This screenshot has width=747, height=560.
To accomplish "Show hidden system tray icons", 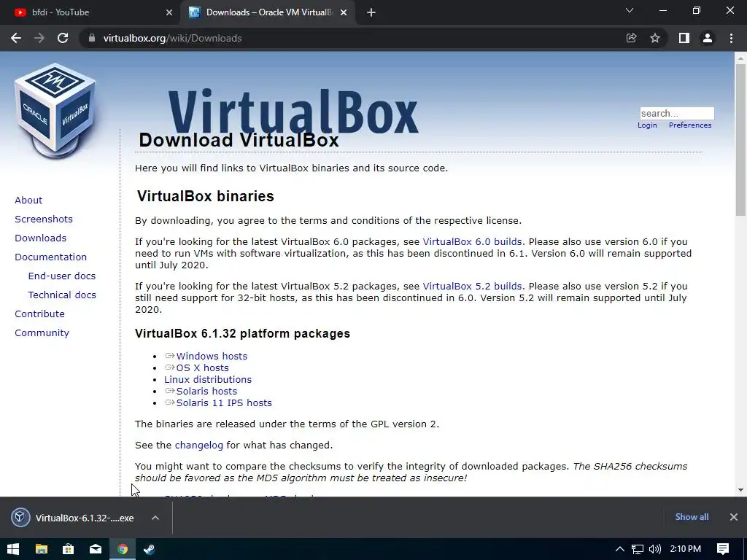I will click(620, 549).
